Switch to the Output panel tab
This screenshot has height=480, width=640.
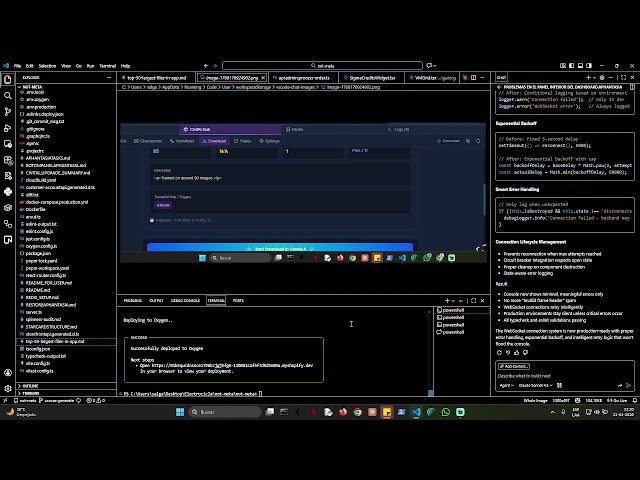point(156,300)
